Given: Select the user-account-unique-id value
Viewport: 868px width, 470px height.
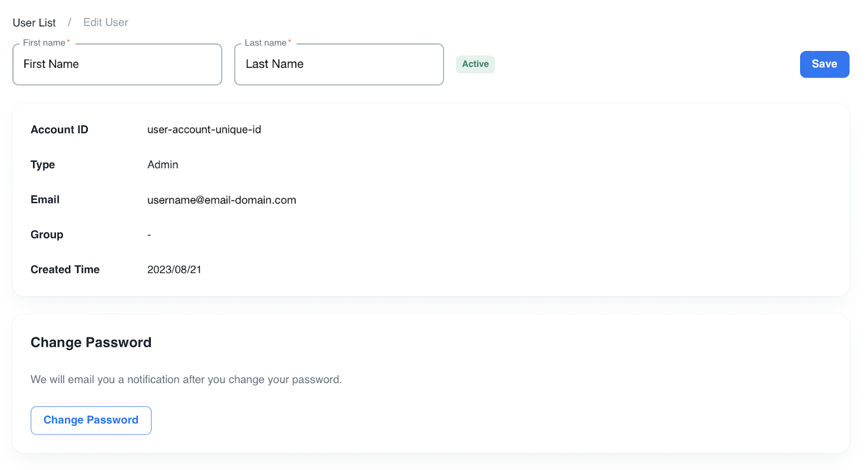Looking at the screenshot, I should 204,130.
